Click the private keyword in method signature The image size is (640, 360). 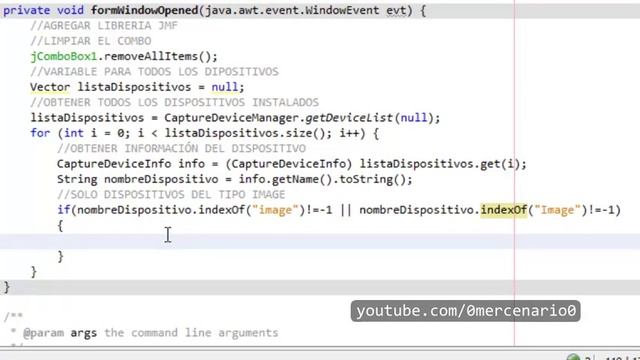point(27,11)
